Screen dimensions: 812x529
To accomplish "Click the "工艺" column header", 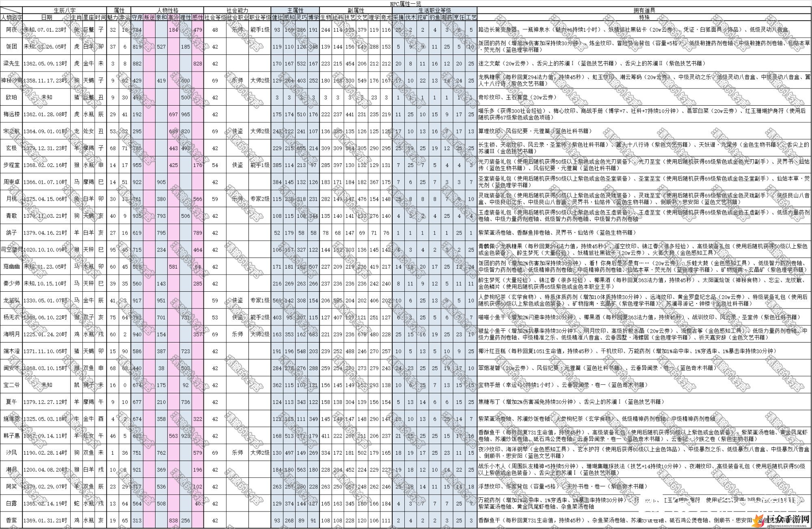I will tap(471, 17).
